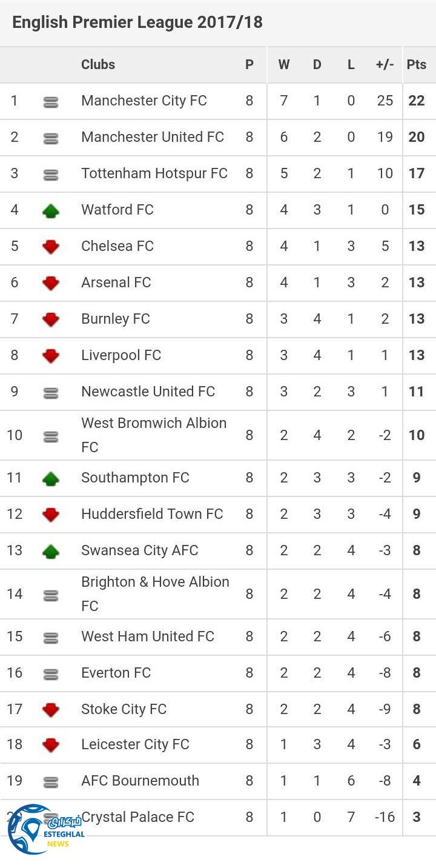436x868 pixels.
Task: Click Swansea City AFC green up arrow
Action: click(x=51, y=551)
